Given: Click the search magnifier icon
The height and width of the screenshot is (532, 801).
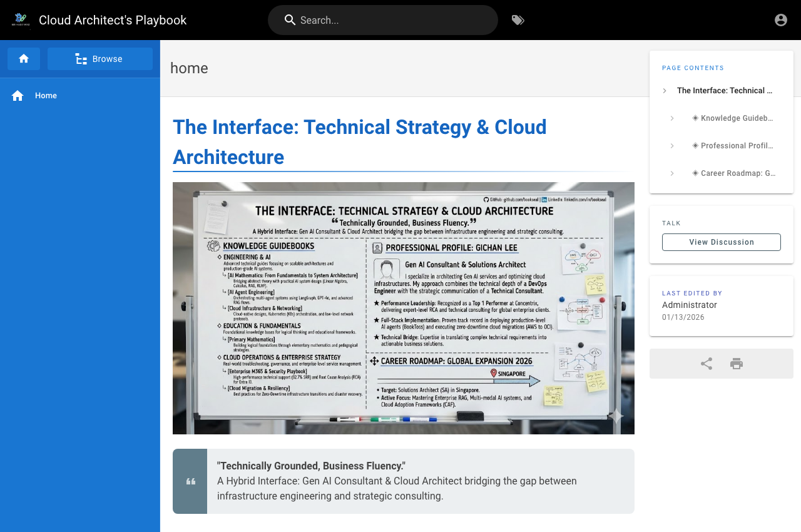Looking at the screenshot, I should 290,20.
